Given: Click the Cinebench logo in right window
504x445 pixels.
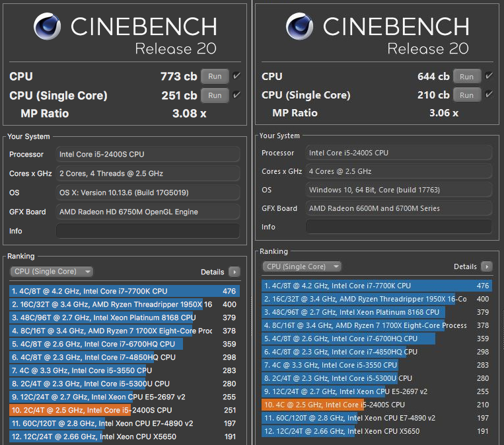Looking at the screenshot, I should tap(300, 26).
